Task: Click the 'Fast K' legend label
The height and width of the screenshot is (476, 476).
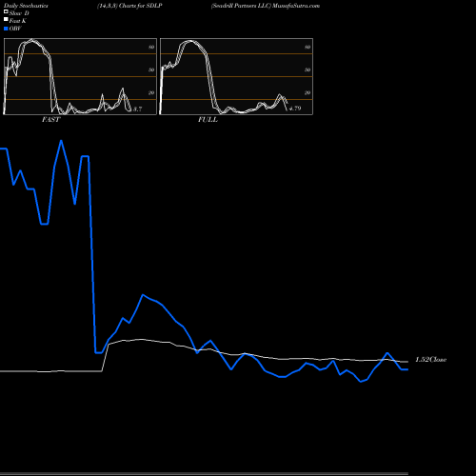Action: click(18, 21)
